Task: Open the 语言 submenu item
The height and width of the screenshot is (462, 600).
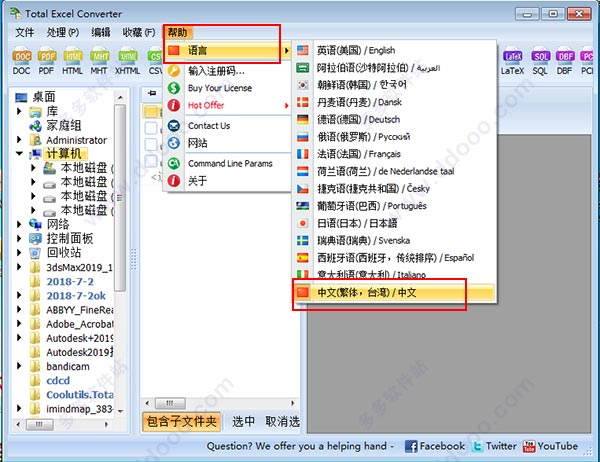Action: tap(227, 50)
